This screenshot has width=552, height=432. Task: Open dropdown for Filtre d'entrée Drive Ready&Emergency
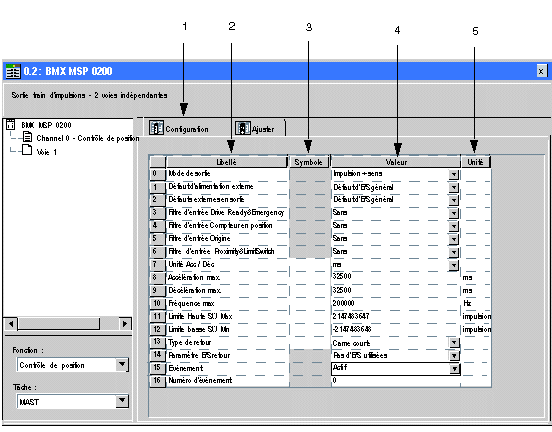(454, 213)
